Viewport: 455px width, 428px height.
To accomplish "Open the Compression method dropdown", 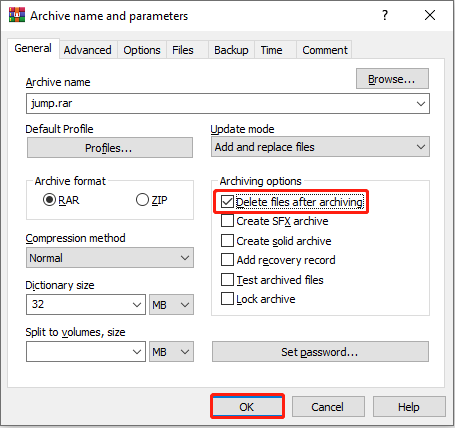I will click(x=110, y=258).
